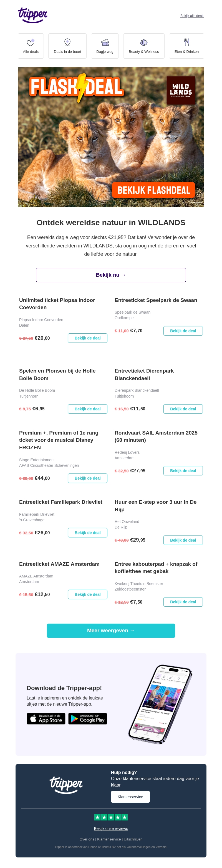Image resolution: width=222 pixels, height=868 pixels.
Task: Tap the Download in de App Store badge
Action: click(x=46, y=718)
